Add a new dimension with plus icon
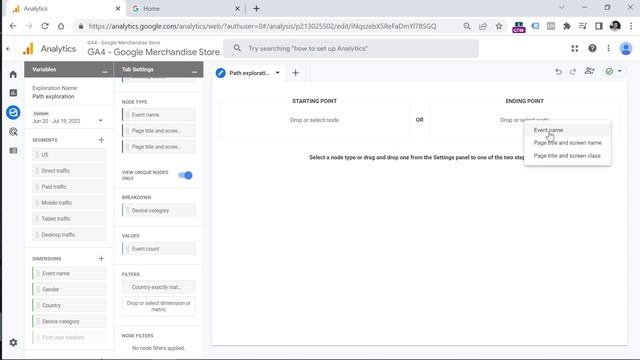This screenshot has height=360, width=640. [x=101, y=259]
